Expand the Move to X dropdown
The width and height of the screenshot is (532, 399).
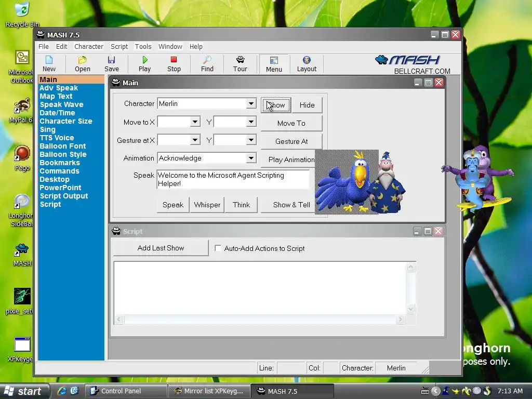tap(195, 122)
